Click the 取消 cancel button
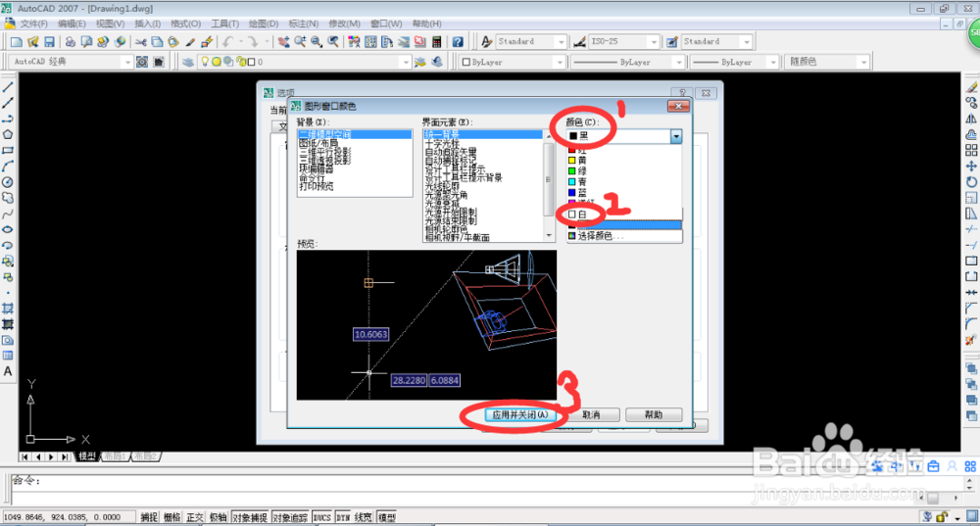The width and height of the screenshot is (980, 526). (x=591, y=414)
